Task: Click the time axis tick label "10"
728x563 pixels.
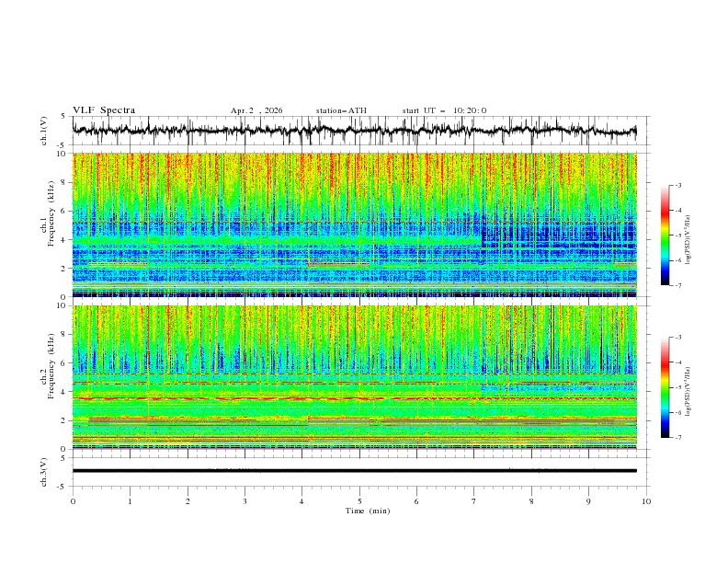Action: 646,501
